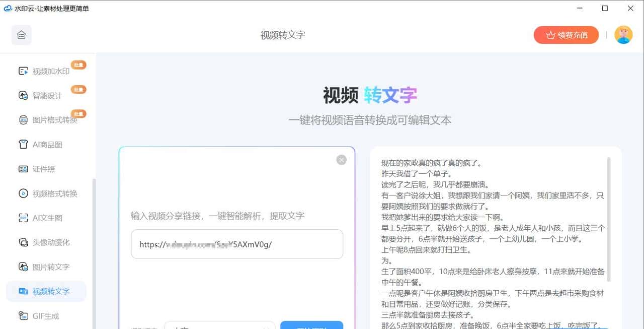This screenshot has height=329, width=644.
Task: Clear the parse panel with the × icon
Action: point(341,160)
